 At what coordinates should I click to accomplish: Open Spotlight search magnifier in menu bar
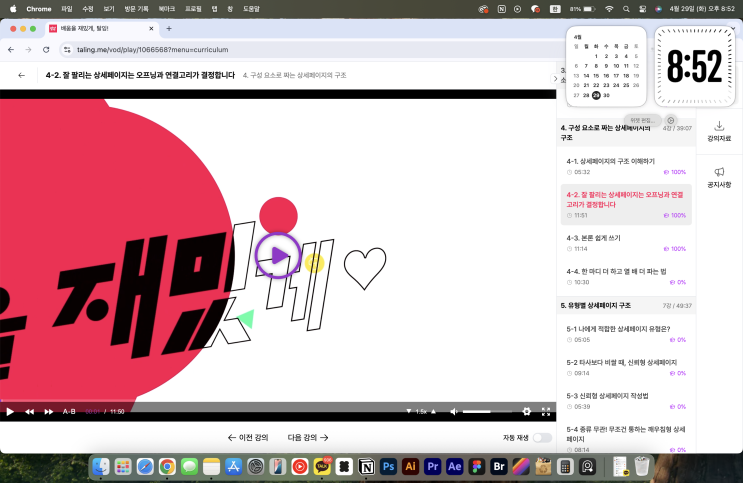[x=626, y=9]
